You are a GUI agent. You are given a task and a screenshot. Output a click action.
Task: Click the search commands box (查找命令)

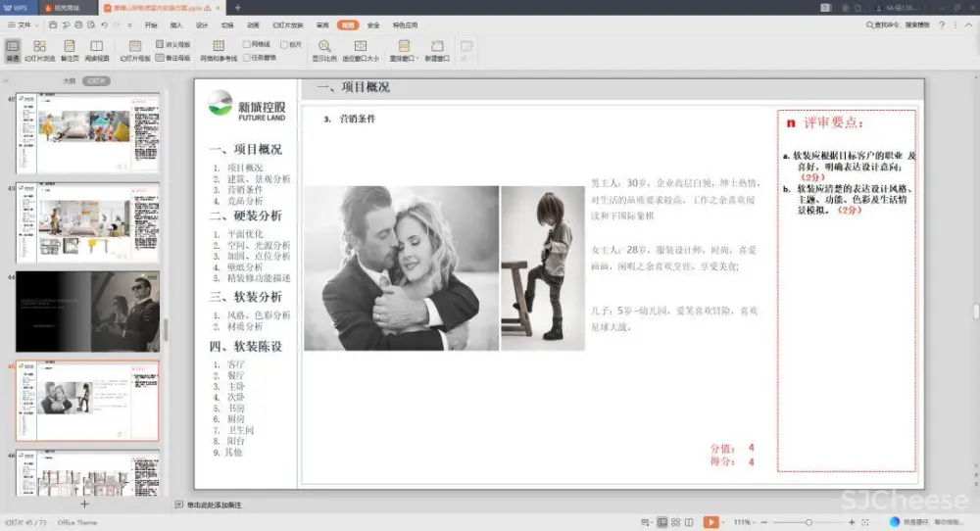900,24
